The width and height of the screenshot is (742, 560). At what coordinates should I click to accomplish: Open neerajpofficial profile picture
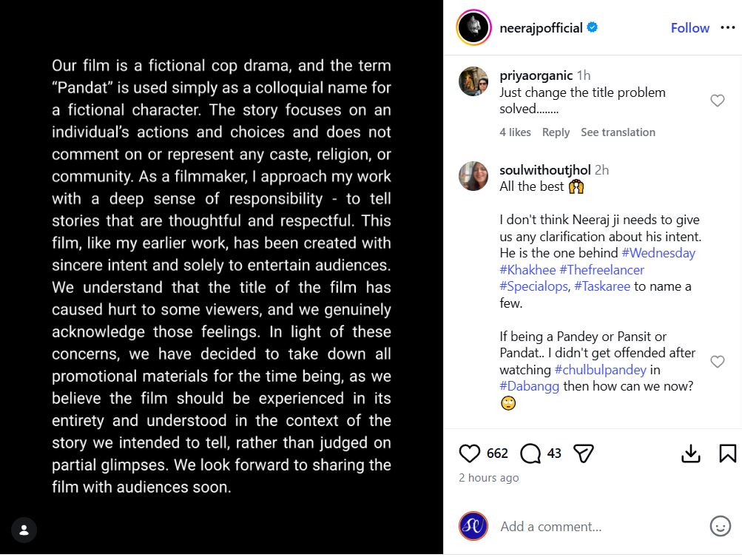[473, 28]
